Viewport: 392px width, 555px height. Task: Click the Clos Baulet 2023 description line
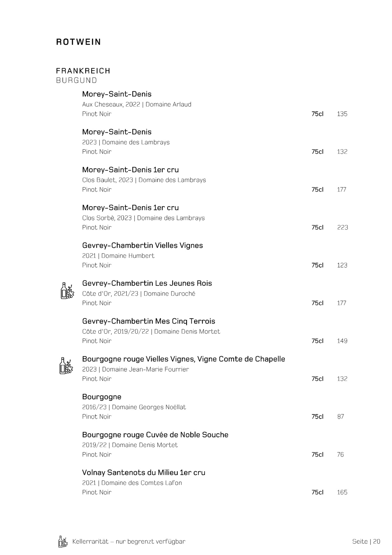(144, 180)
